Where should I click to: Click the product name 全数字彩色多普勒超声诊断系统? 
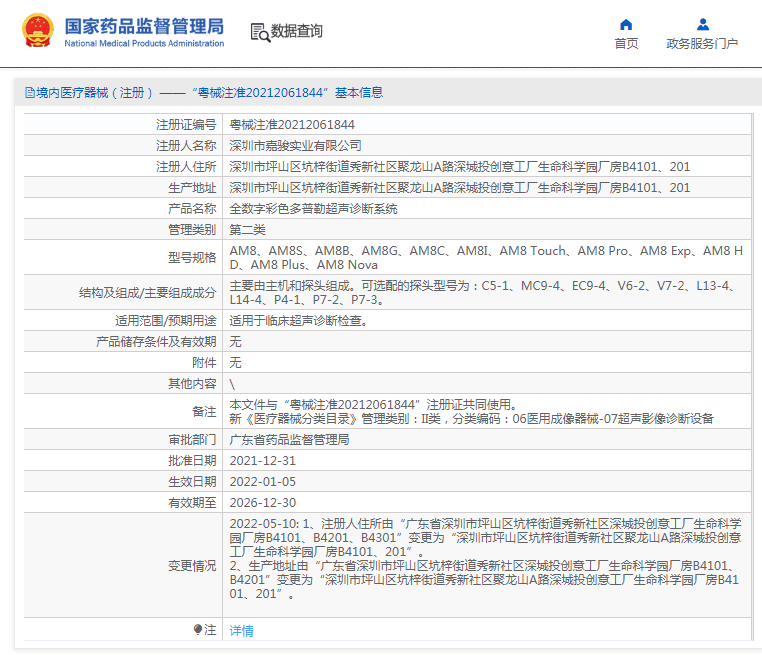tap(313, 209)
